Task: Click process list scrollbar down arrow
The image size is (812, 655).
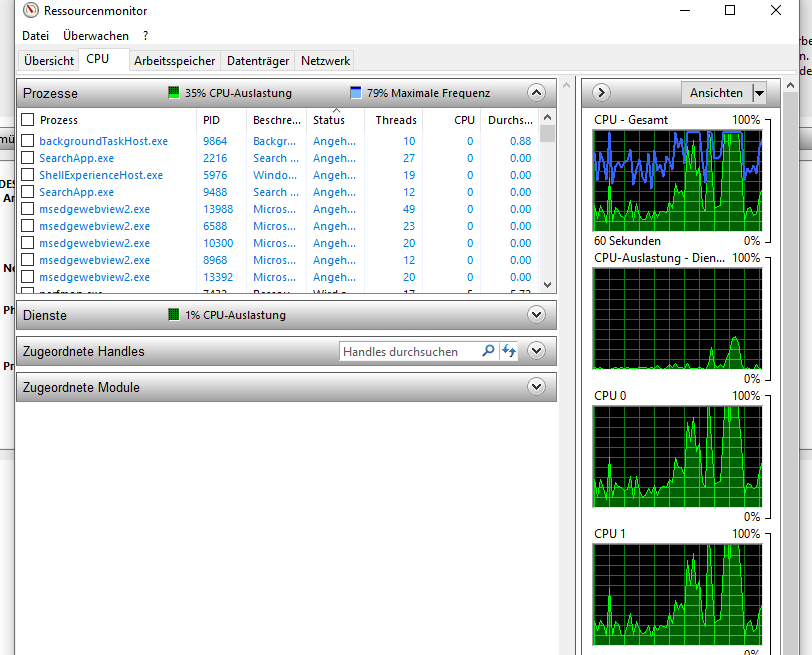Action: (547, 285)
